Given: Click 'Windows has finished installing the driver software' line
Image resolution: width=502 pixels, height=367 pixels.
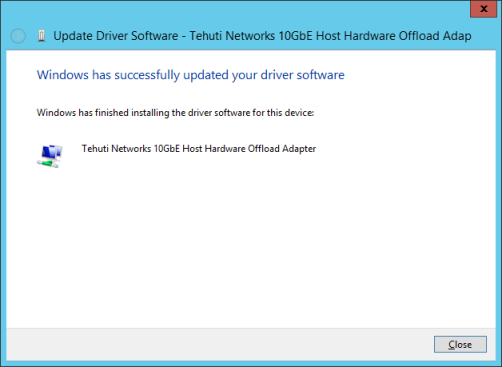Looking at the screenshot, I should (x=175, y=113).
